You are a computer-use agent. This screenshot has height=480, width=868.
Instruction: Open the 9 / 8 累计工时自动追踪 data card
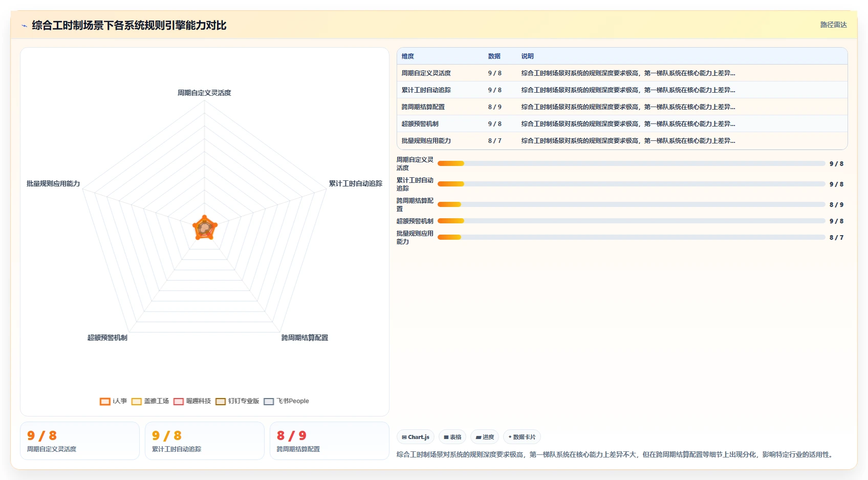(x=205, y=441)
